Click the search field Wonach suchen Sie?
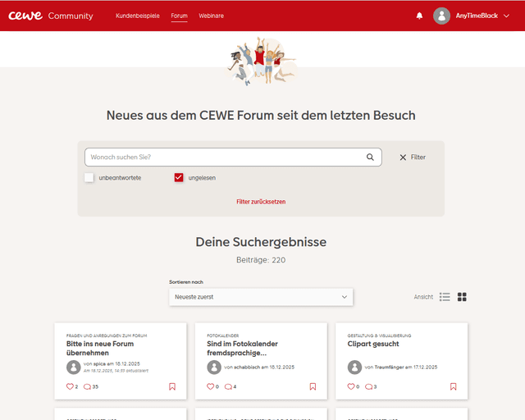525x420 pixels. (x=233, y=157)
